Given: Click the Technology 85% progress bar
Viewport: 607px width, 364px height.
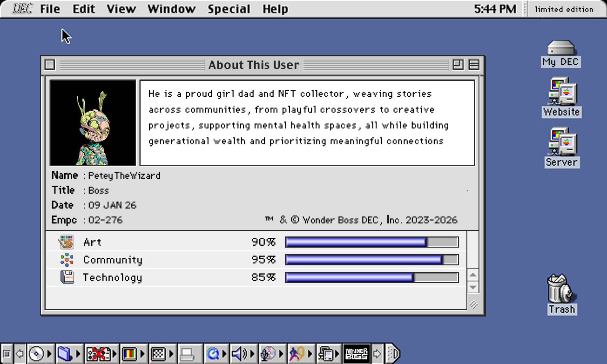Looking at the screenshot, I should (372, 277).
